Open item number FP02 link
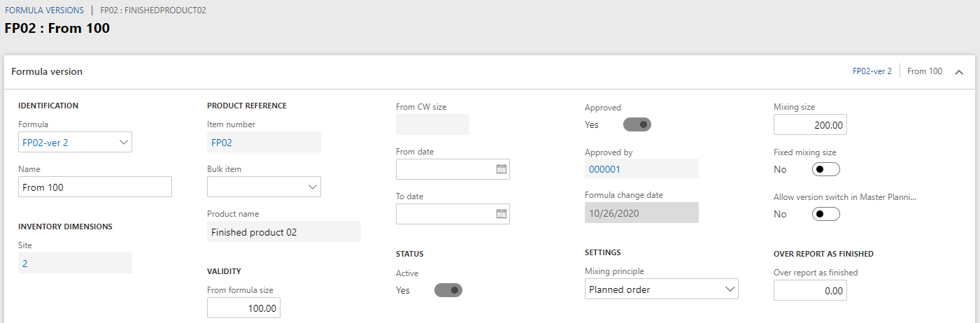The image size is (980, 323). click(x=222, y=143)
